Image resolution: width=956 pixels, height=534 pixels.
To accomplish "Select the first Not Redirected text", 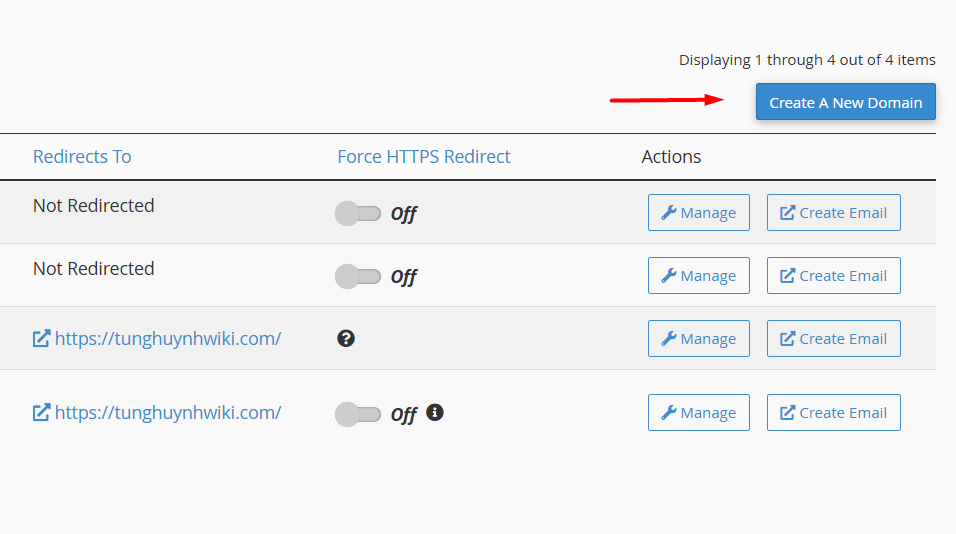I will (x=94, y=205).
